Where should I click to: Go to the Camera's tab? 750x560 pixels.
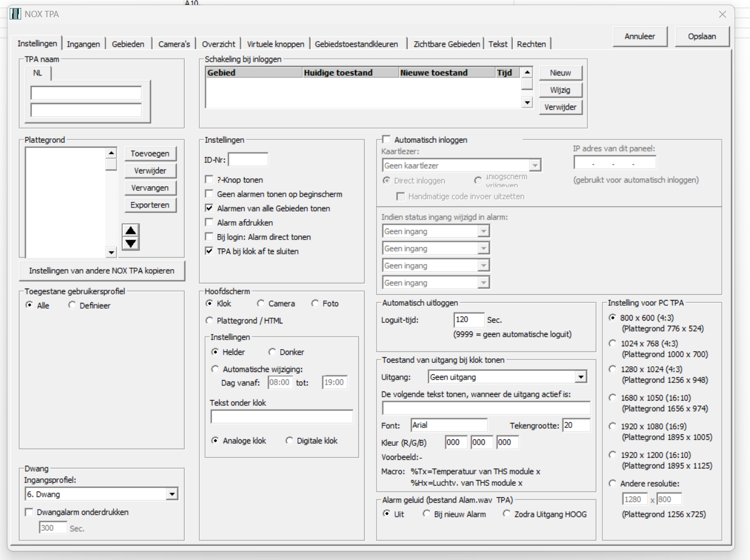pyautogui.click(x=174, y=44)
